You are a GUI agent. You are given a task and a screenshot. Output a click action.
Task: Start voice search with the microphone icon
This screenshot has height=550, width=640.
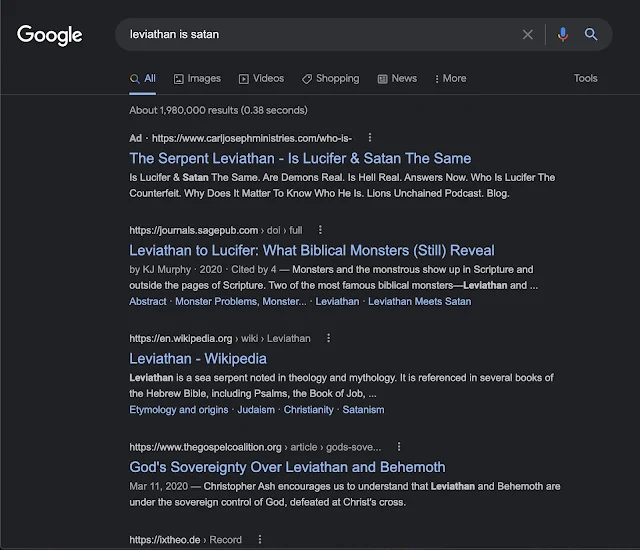[x=562, y=35]
